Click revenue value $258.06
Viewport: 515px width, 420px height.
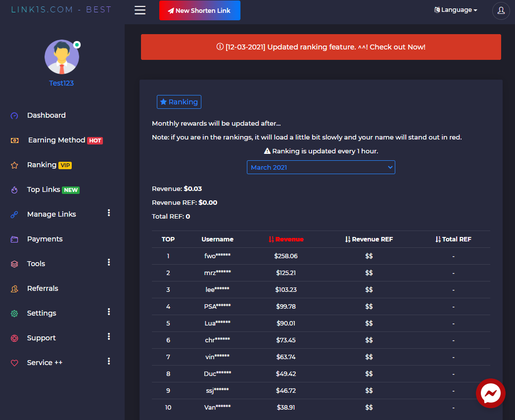pos(286,256)
